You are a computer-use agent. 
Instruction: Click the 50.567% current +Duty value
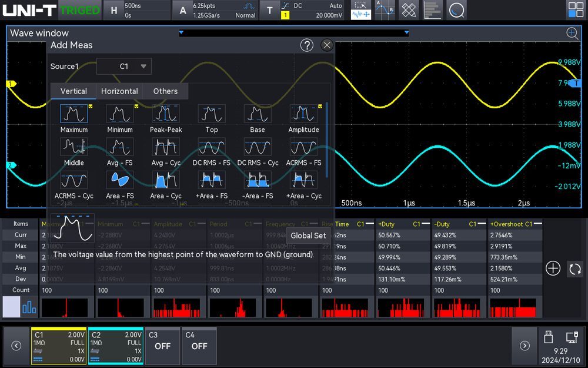tap(389, 235)
